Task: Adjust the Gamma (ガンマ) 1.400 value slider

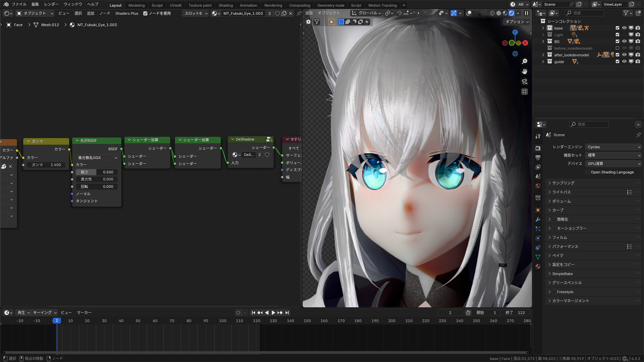Action: click(x=46, y=165)
